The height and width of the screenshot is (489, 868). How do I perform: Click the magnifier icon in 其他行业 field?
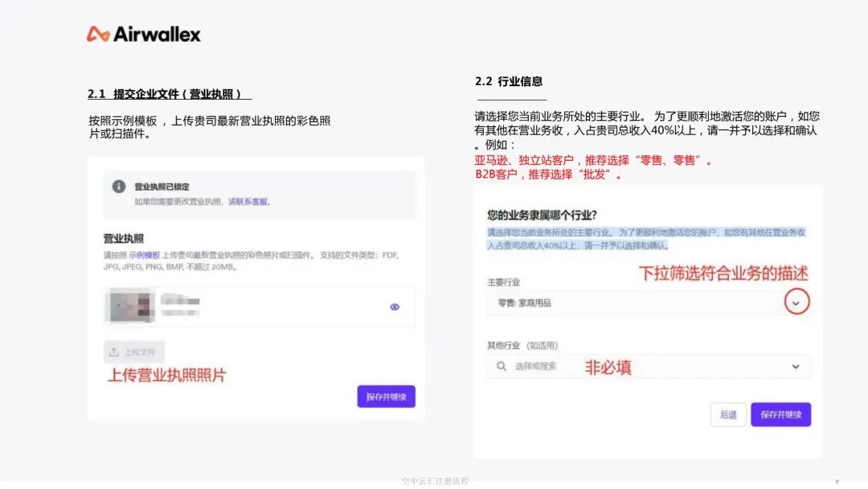click(x=502, y=367)
